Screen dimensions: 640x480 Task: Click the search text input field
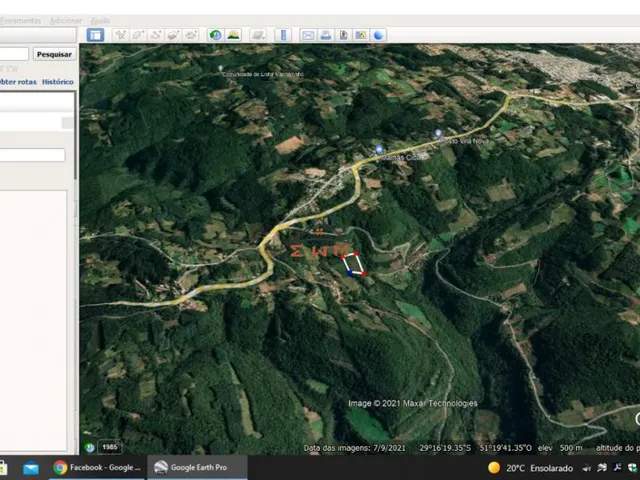tap(14, 54)
